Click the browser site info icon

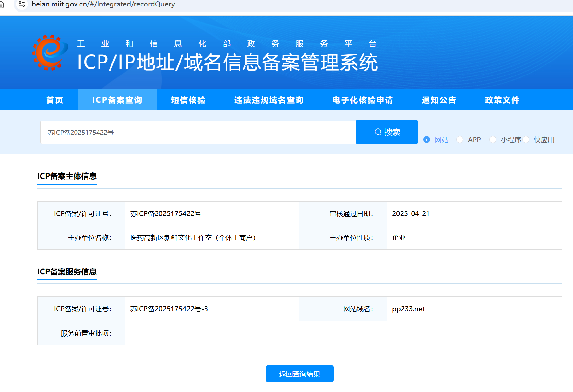(22, 4)
